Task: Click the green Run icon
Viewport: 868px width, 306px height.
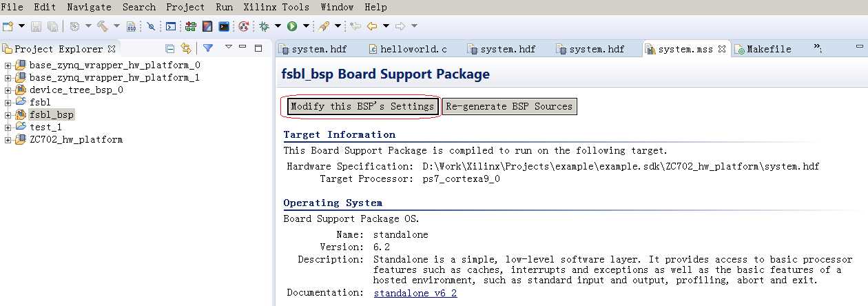Action: point(292,26)
